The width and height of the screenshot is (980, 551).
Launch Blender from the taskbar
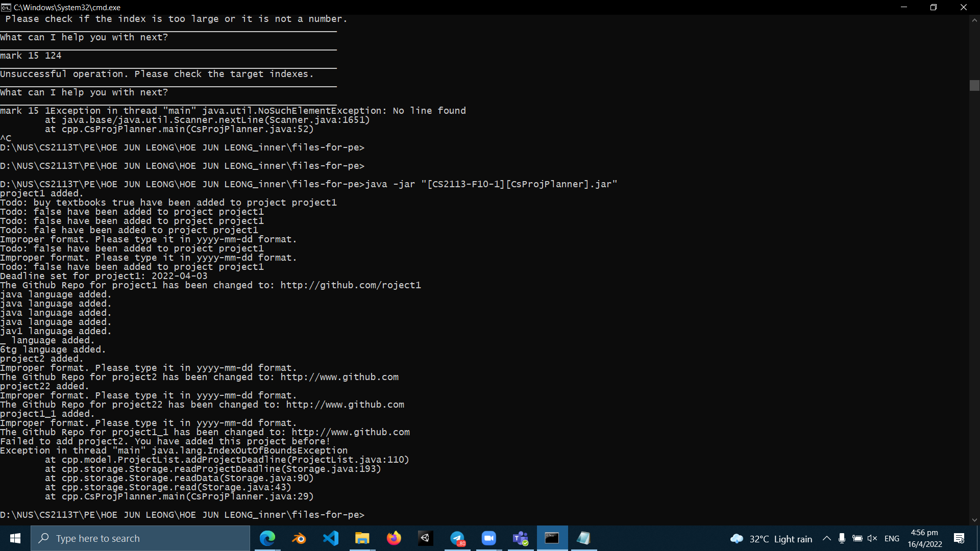299,538
